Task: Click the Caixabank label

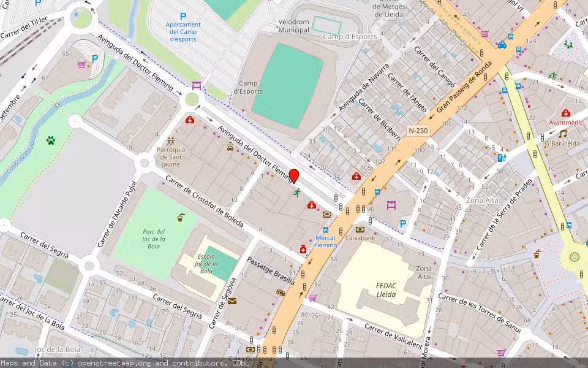Action: (360, 238)
